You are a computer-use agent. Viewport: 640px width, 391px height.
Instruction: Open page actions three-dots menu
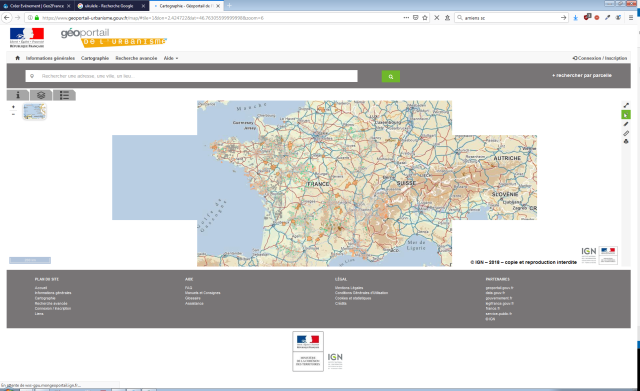coord(406,18)
